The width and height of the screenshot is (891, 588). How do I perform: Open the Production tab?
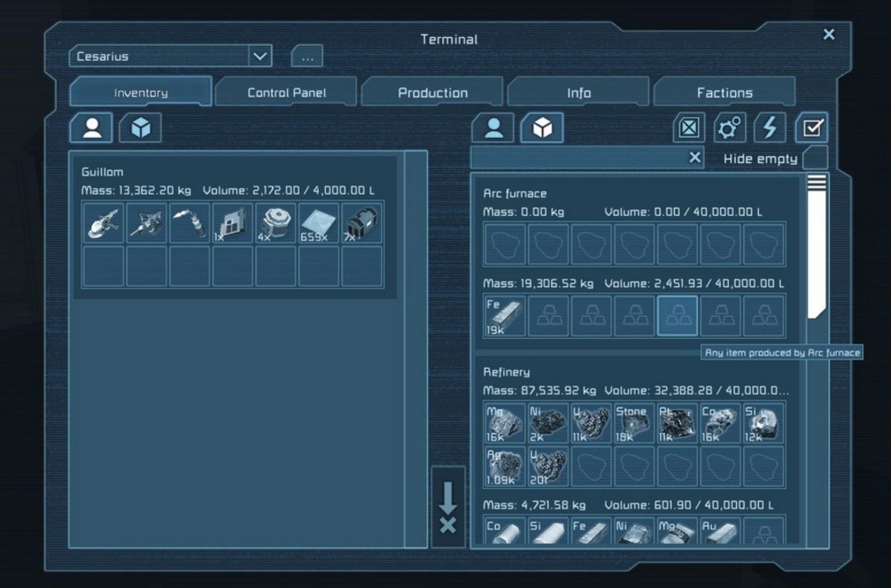pyautogui.click(x=432, y=92)
